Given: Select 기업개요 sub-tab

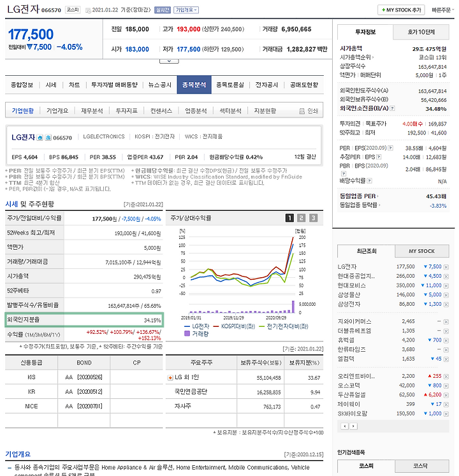Looking at the screenshot, I should [57, 111].
